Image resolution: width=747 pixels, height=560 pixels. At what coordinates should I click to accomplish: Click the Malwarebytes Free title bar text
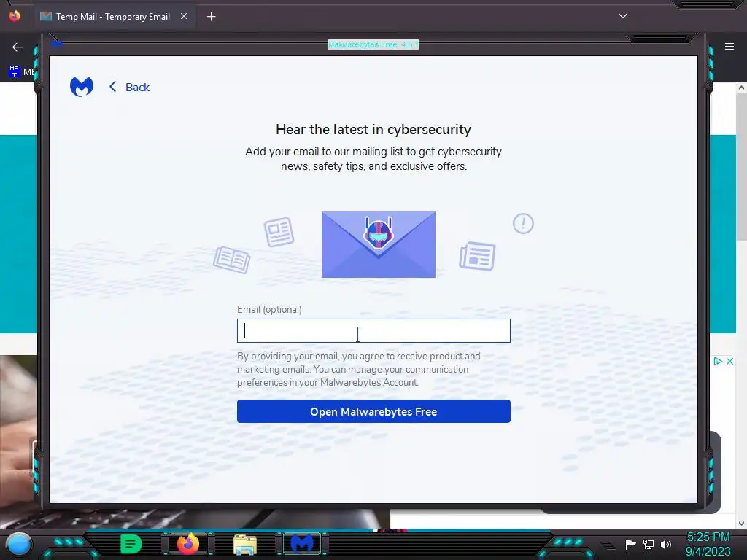click(373, 44)
